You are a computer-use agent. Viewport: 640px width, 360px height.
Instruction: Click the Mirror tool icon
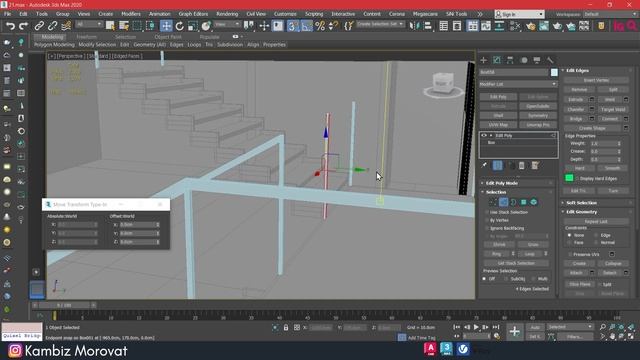(414, 26)
